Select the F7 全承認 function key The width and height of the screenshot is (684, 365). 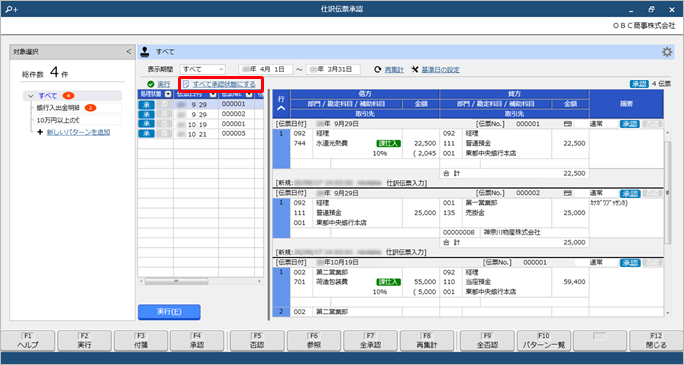[x=371, y=341]
